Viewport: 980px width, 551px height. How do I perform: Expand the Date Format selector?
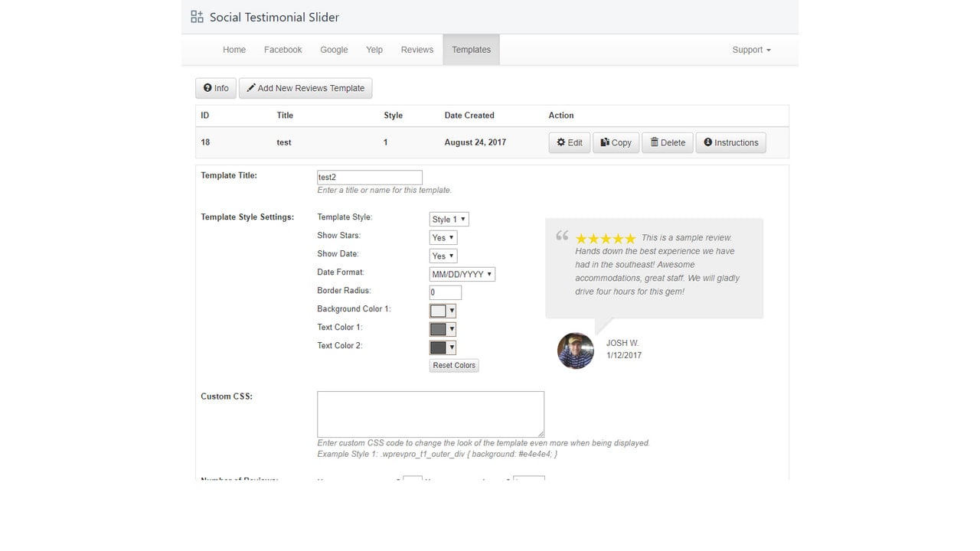point(462,274)
